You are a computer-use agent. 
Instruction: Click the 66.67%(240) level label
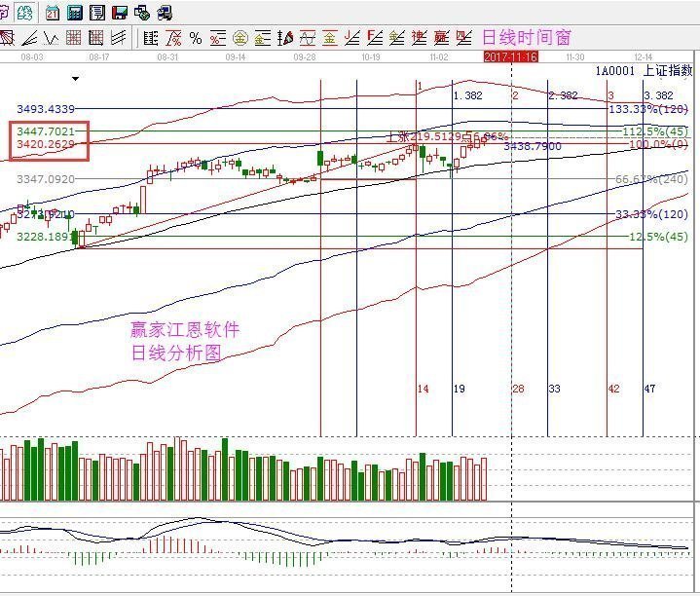pyautogui.click(x=651, y=179)
